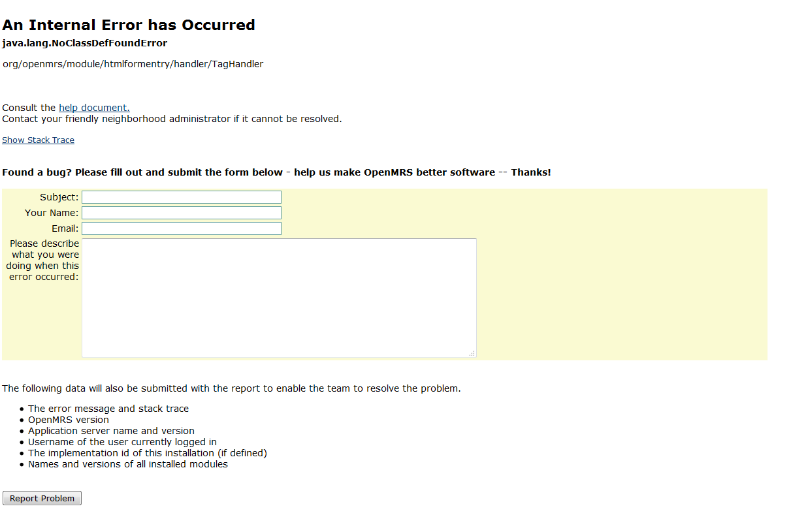Image resolution: width=808 pixels, height=532 pixels.
Task: Click the java.lang.NoClassDefFoundError error text
Action: pyautogui.click(x=85, y=44)
